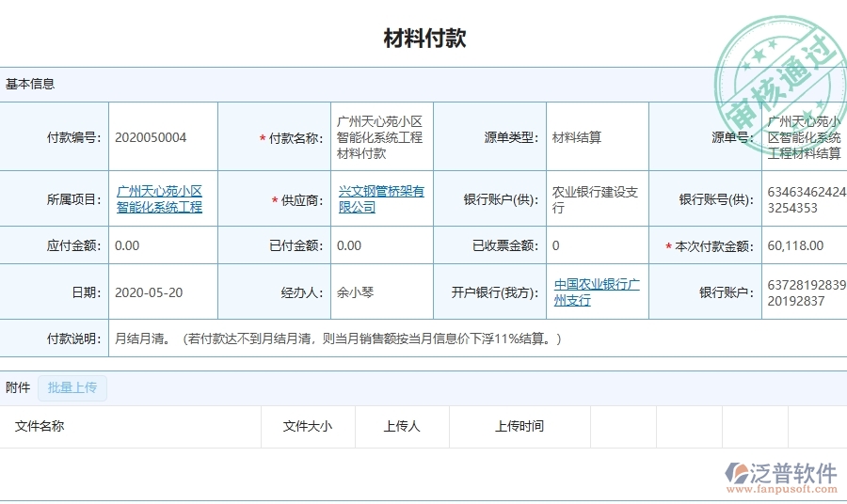The image size is (847, 504).
Task: Click payment name value 广州天心苑小区智能化系统工程材料付款
Action: (379, 137)
